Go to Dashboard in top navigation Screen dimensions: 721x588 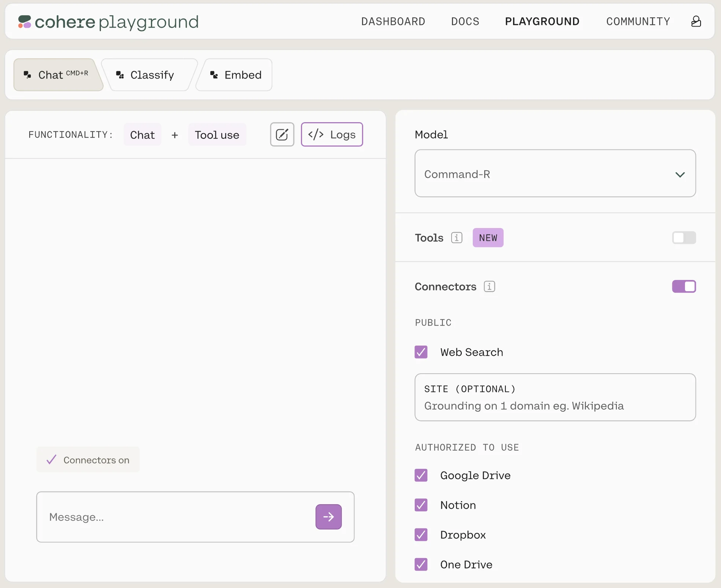[393, 21]
